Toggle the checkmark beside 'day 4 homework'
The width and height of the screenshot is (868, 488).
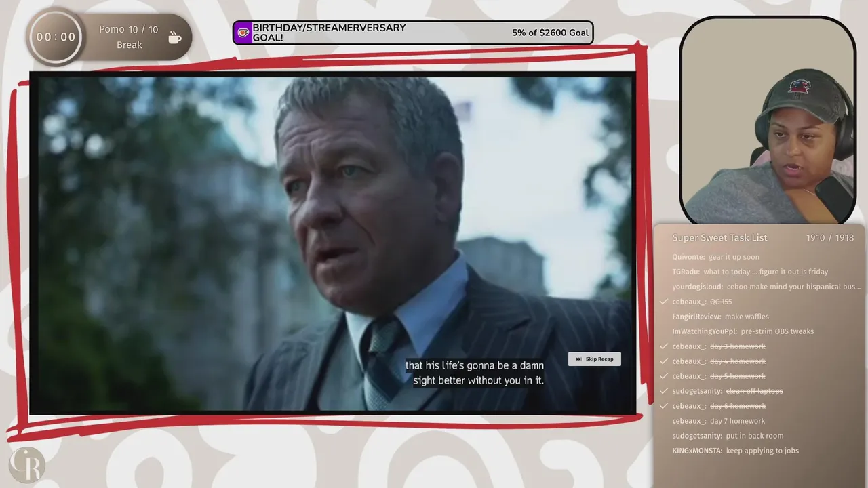click(x=663, y=361)
